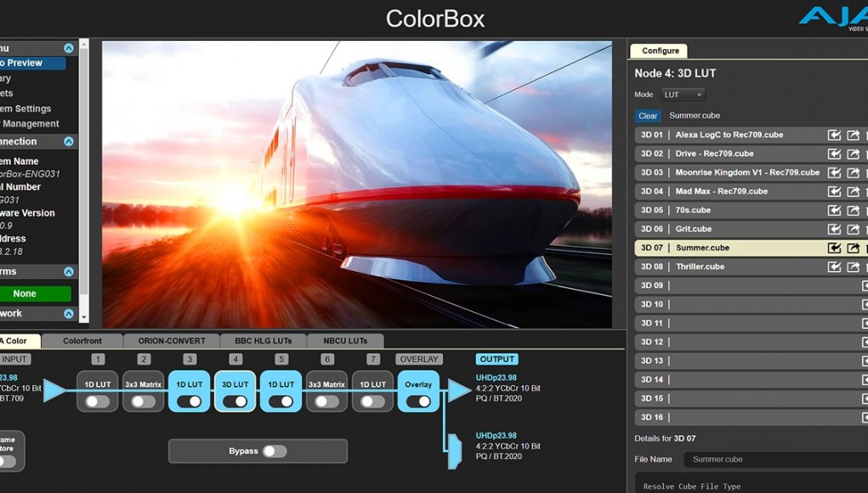Click the export icon on the Moonrise Kingdom row

(853, 173)
